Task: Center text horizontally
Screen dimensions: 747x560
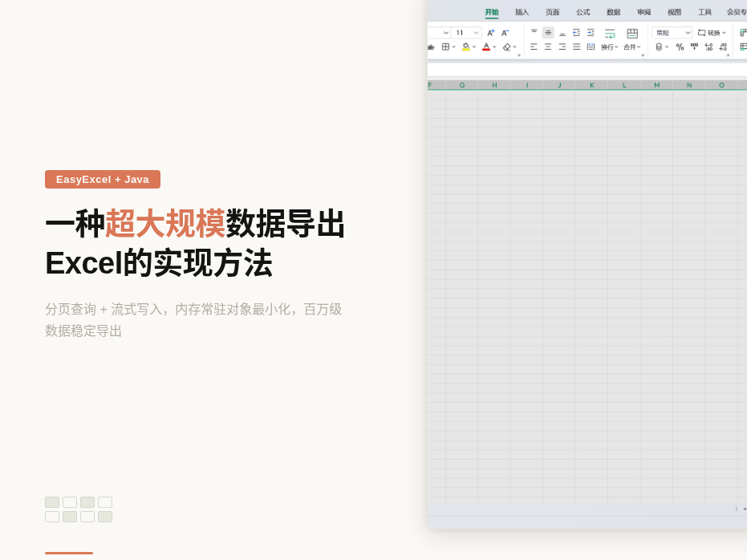Action: (548, 47)
